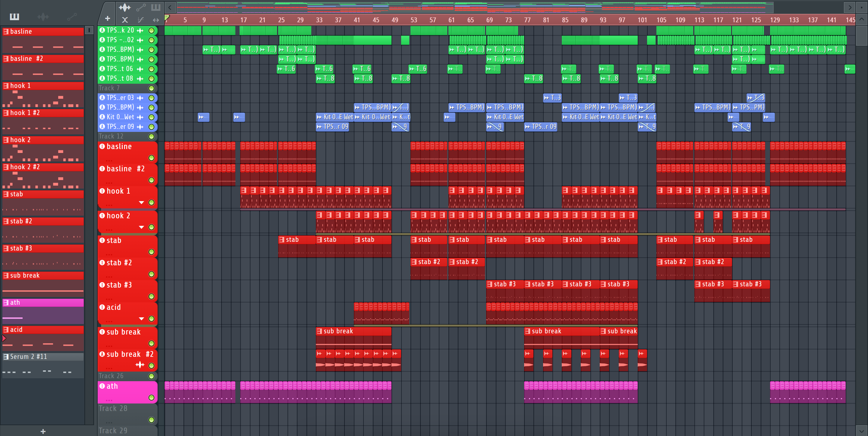Select the patterns (piano) picker filter
This screenshot has height=436, width=868.
(14, 17)
